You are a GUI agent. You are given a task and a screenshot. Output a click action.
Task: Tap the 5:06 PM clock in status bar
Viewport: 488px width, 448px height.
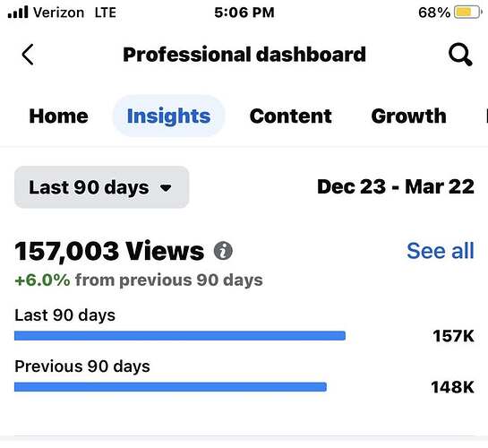pos(244,13)
